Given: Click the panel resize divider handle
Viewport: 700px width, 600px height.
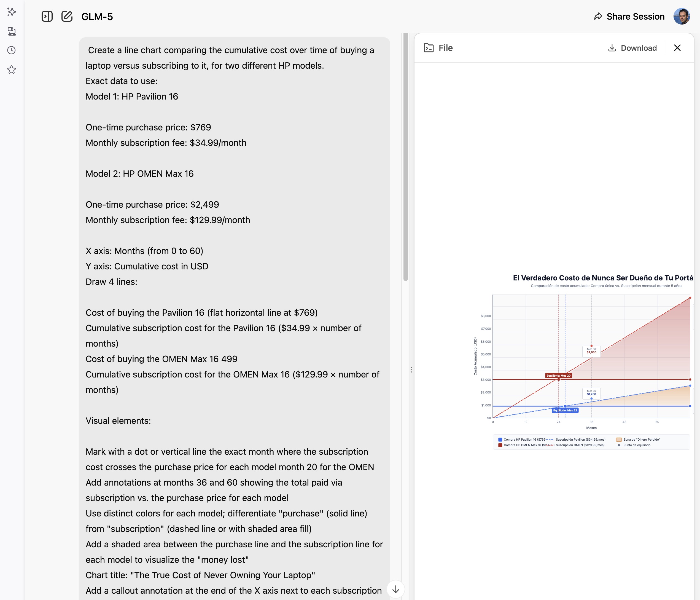Looking at the screenshot, I should pos(411,370).
